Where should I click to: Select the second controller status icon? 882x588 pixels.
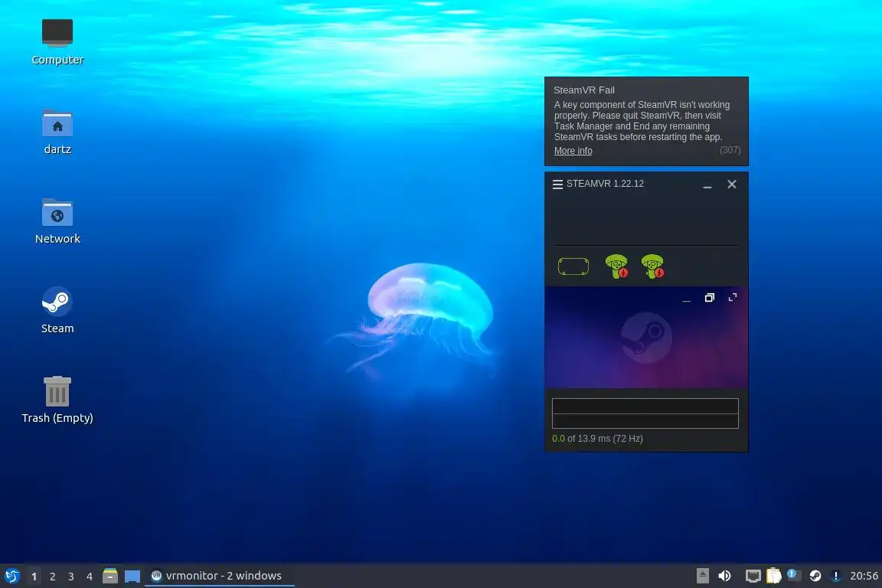click(653, 266)
